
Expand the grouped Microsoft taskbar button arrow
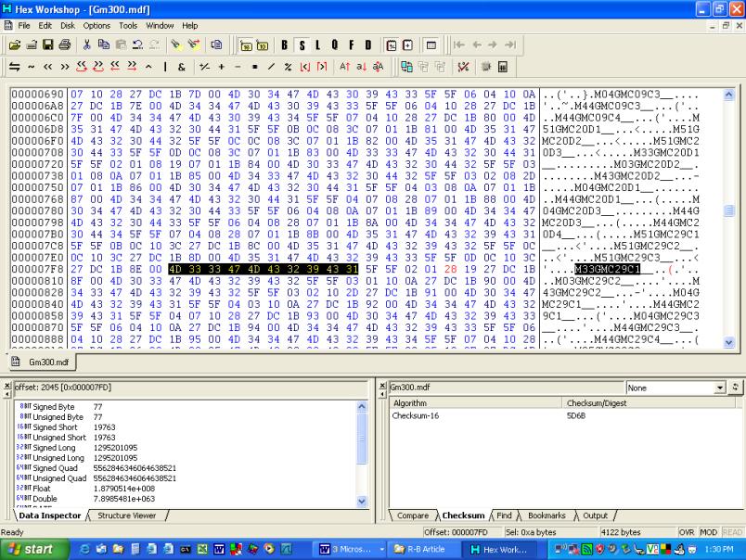(x=382, y=551)
